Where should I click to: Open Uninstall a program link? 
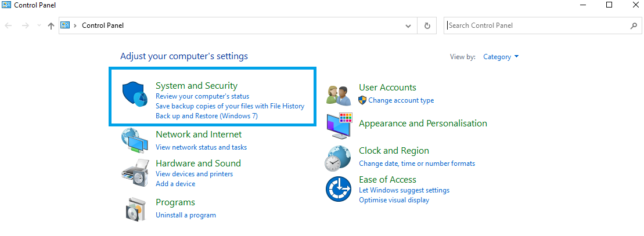pos(185,215)
